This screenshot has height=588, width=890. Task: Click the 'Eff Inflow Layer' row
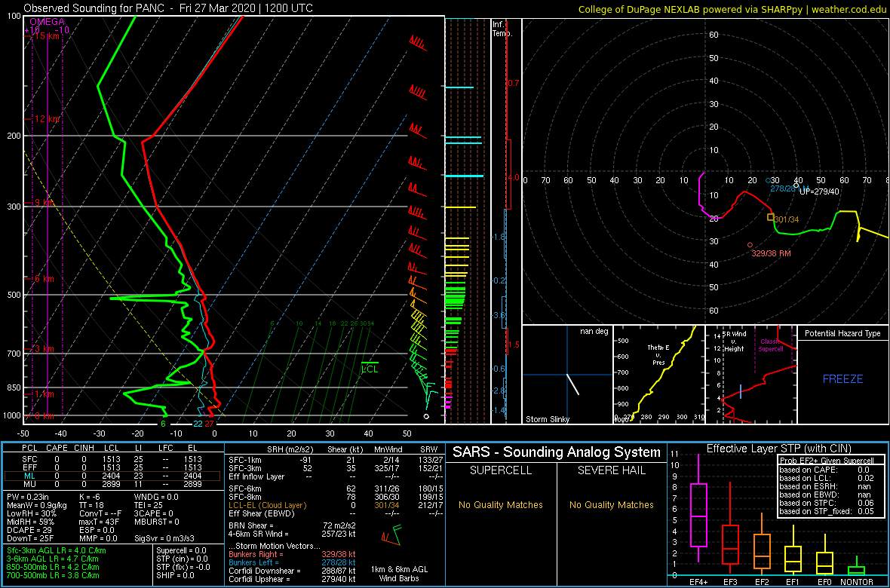point(336,476)
